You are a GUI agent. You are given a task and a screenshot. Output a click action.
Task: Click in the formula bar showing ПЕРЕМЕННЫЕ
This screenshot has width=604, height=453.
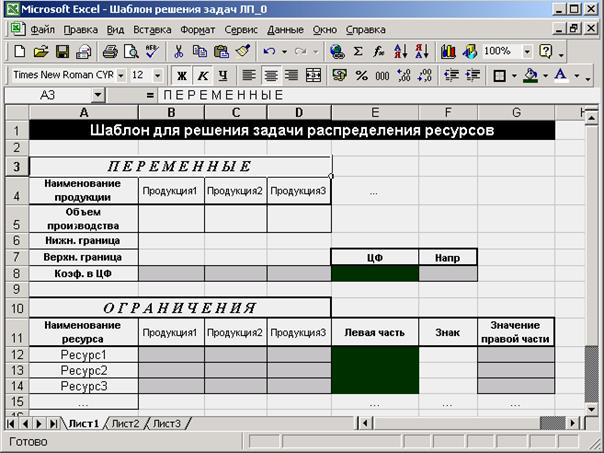pos(379,95)
